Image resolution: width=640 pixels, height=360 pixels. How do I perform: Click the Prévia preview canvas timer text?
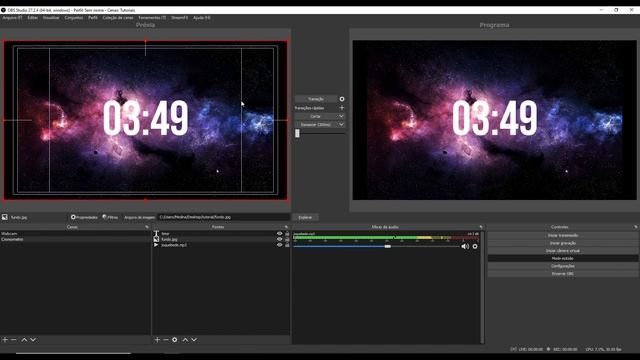(146, 118)
